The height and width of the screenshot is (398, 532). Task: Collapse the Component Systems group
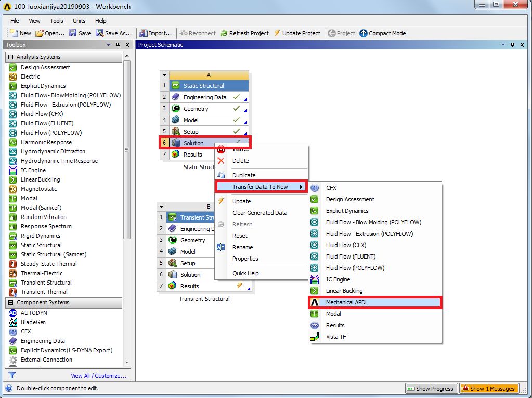pyautogui.click(x=11, y=302)
